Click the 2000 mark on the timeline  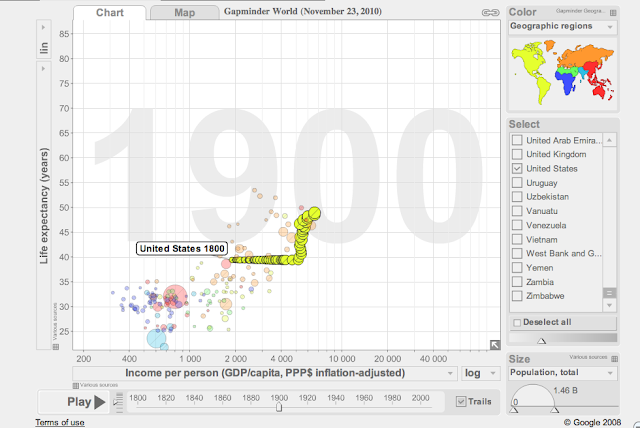(x=420, y=398)
